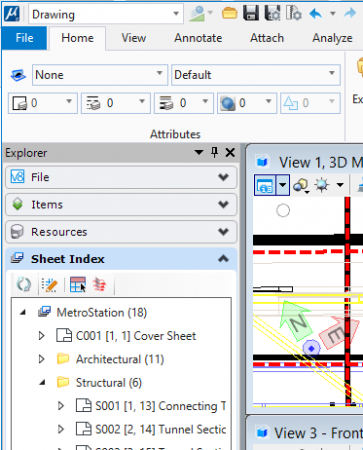Click the Undo arrow icon
Viewport: 363px width, 450px height.
[x=316, y=14]
